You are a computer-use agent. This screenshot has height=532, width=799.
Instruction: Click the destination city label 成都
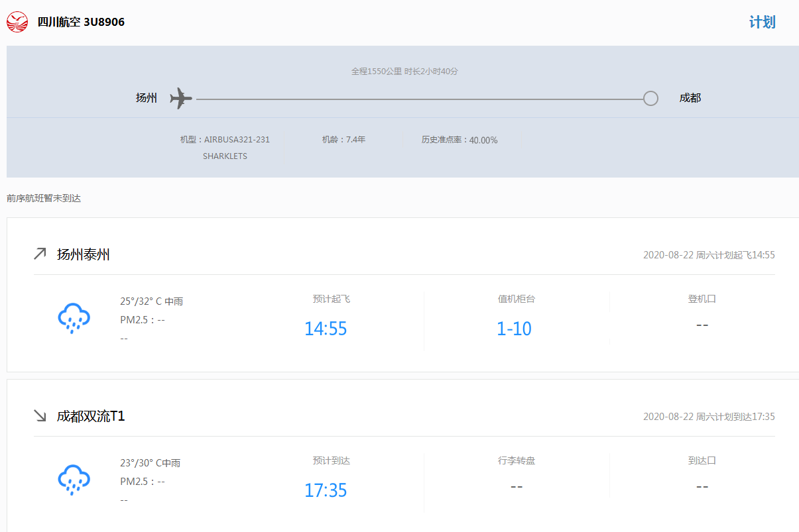[x=690, y=98]
